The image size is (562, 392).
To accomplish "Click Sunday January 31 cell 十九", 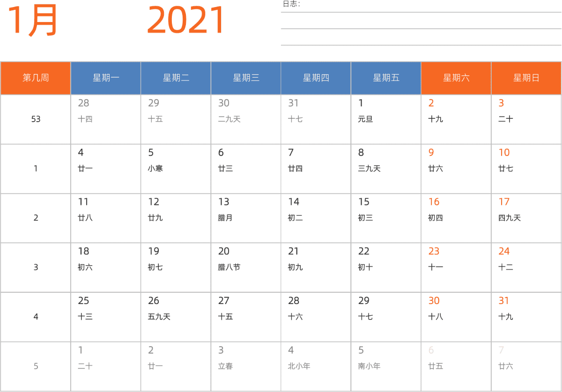I will (x=526, y=317).
